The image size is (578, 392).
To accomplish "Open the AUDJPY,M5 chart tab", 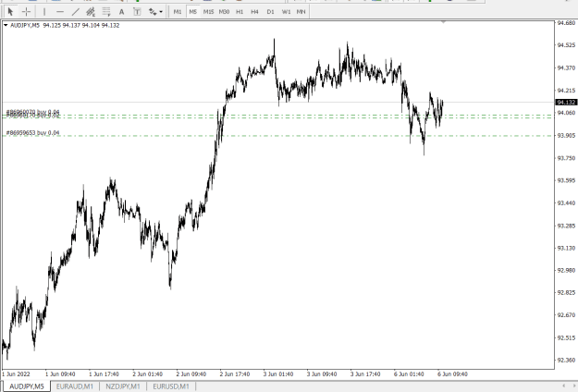I will (x=27, y=386).
